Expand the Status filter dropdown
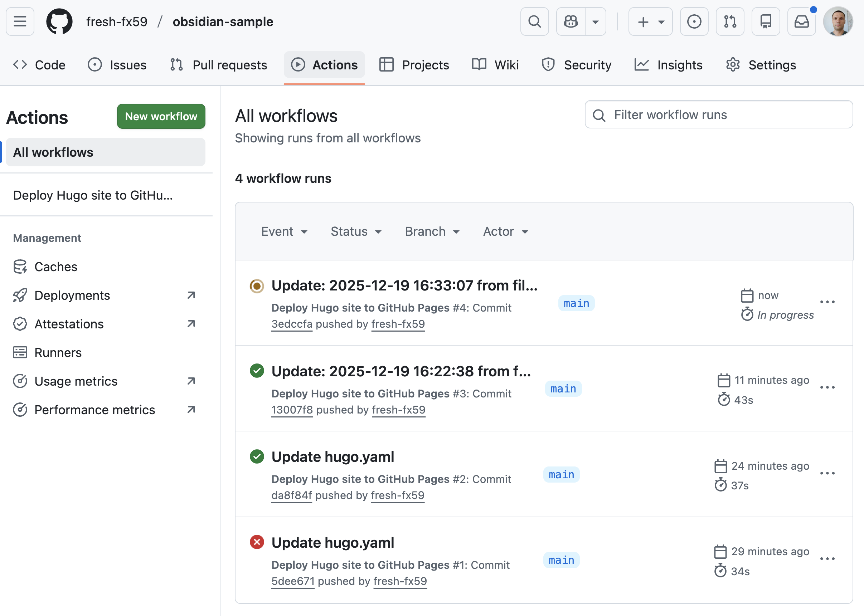This screenshot has width=864, height=616. tap(355, 231)
